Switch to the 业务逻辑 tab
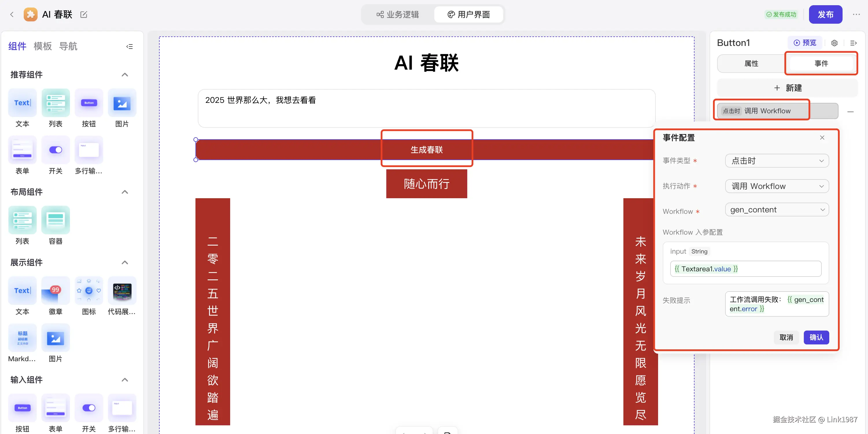The width and height of the screenshot is (868, 434). pos(398,14)
